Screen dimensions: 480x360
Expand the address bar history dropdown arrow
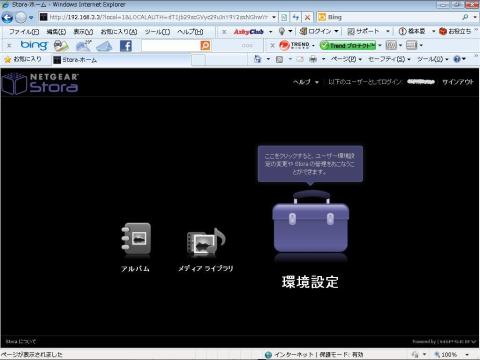coord(274,17)
